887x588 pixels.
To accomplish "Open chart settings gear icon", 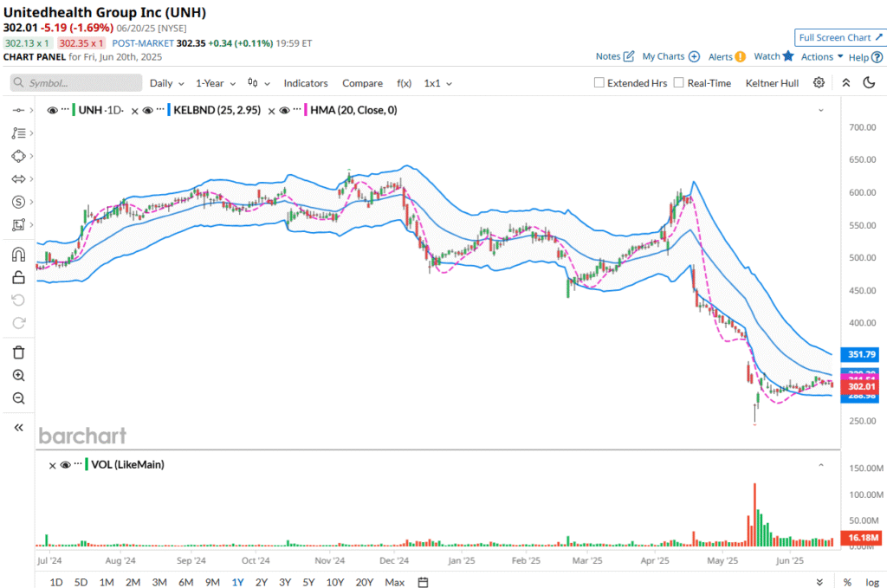I will pos(819,83).
